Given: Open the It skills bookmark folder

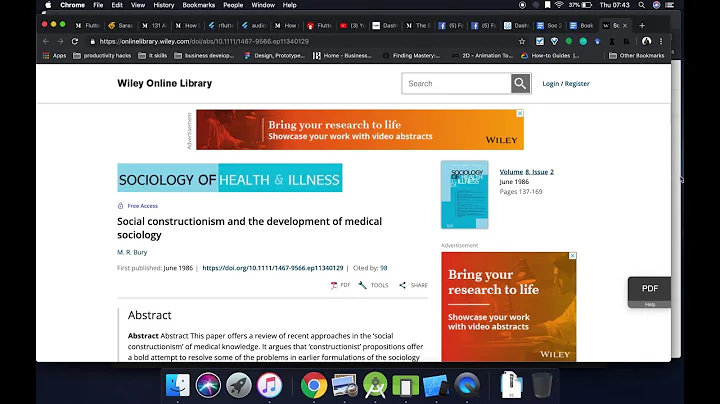Looking at the screenshot, I should pyautogui.click(x=152, y=56).
